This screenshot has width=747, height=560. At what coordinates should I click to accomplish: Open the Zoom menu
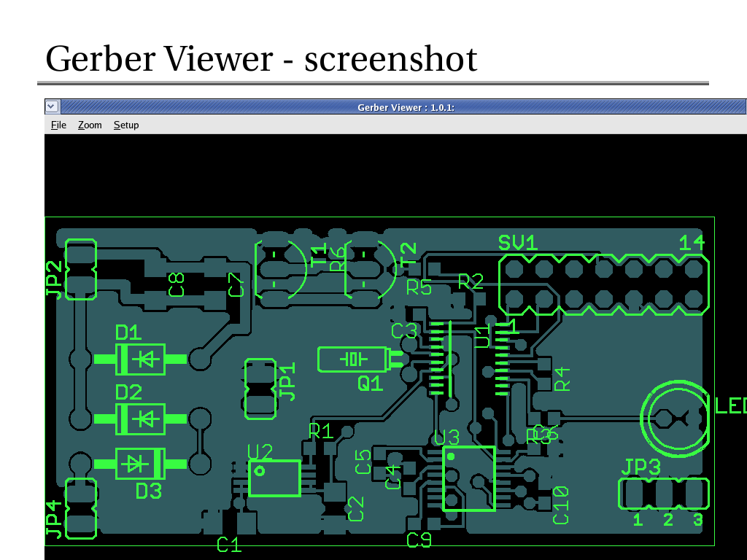(90, 125)
